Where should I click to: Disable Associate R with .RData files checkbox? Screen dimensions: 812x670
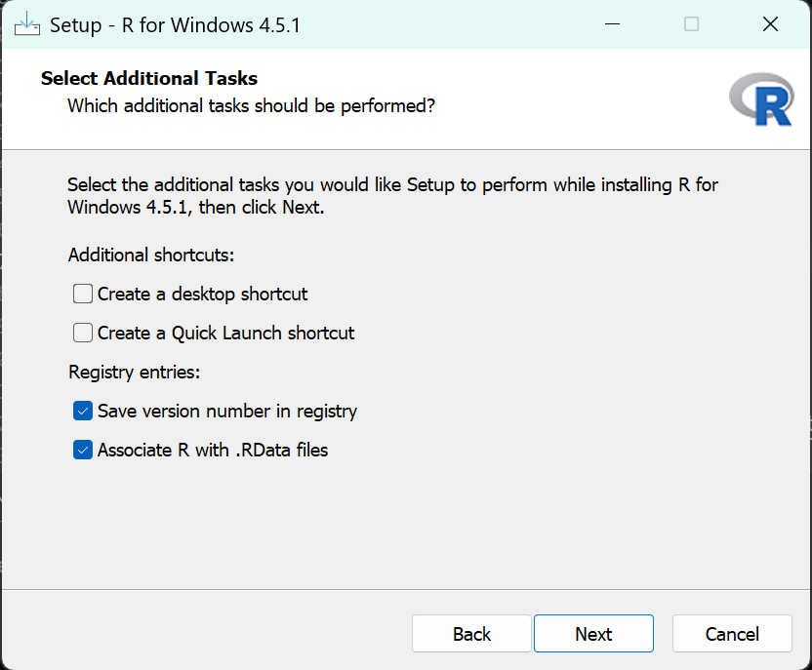pyautogui.click(x=83, y=451)
